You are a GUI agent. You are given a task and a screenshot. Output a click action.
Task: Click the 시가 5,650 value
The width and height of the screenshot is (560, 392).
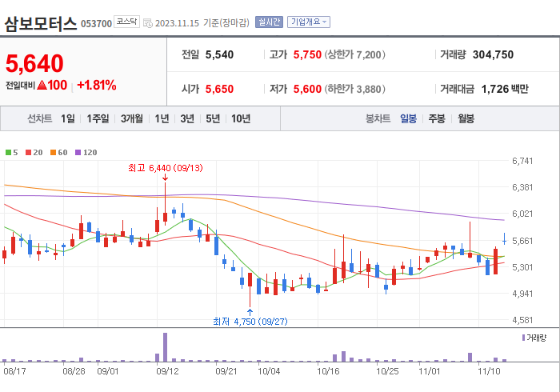coord(219,89)
